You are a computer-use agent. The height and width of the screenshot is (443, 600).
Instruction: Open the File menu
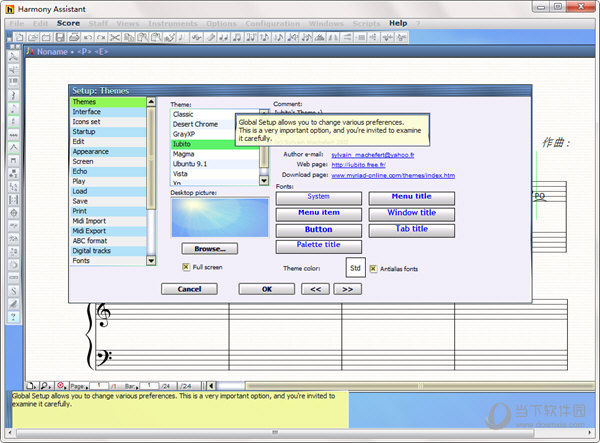pos(16,23)
